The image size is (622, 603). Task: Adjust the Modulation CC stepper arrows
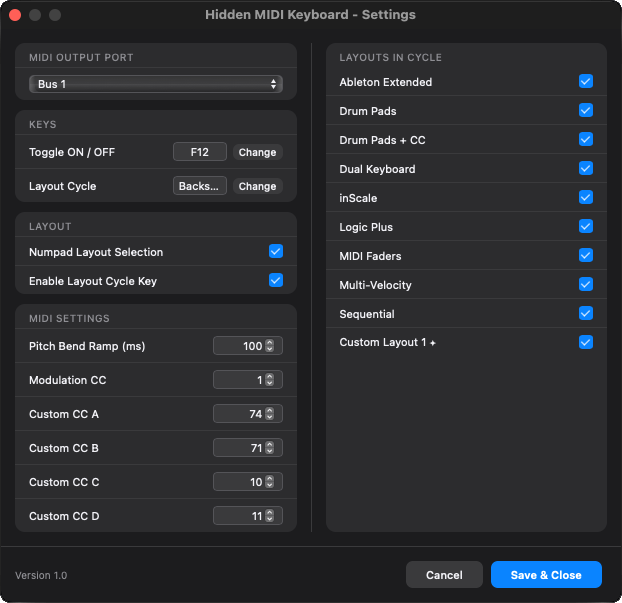click(x=270, y=380)
